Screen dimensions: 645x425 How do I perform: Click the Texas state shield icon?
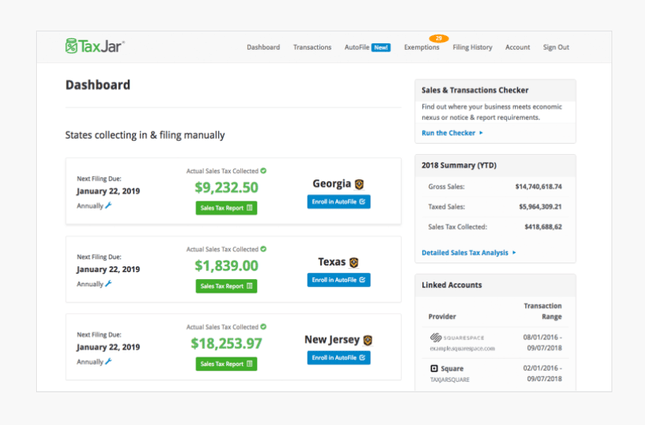354,262
